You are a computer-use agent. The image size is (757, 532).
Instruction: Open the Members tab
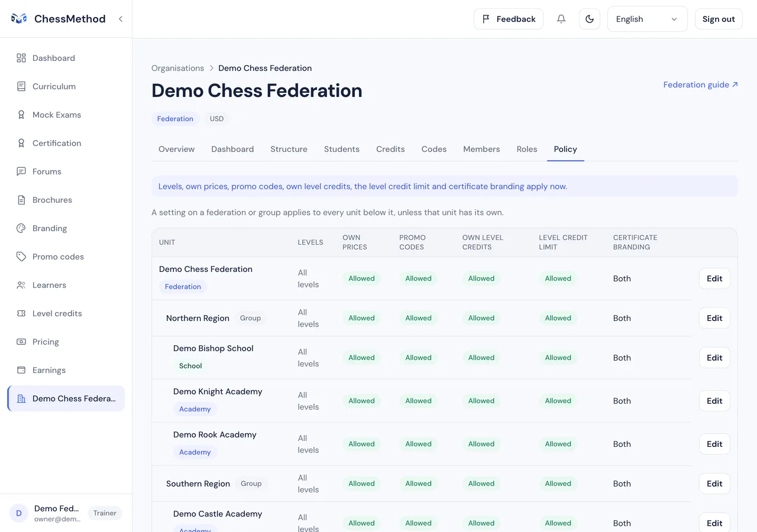[481, 149]
